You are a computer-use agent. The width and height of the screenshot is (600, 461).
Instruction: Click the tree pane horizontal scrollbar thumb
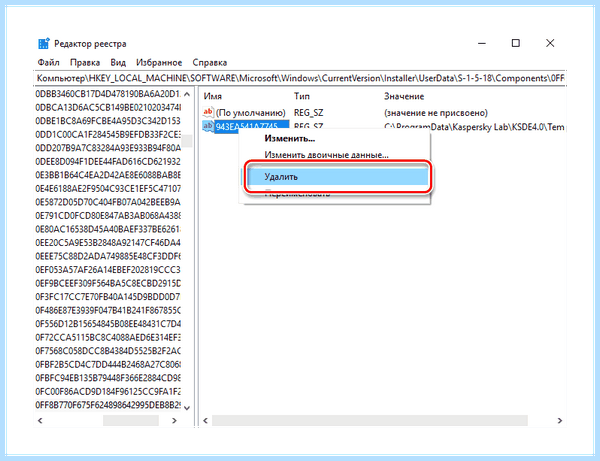[x=131, y=420]
